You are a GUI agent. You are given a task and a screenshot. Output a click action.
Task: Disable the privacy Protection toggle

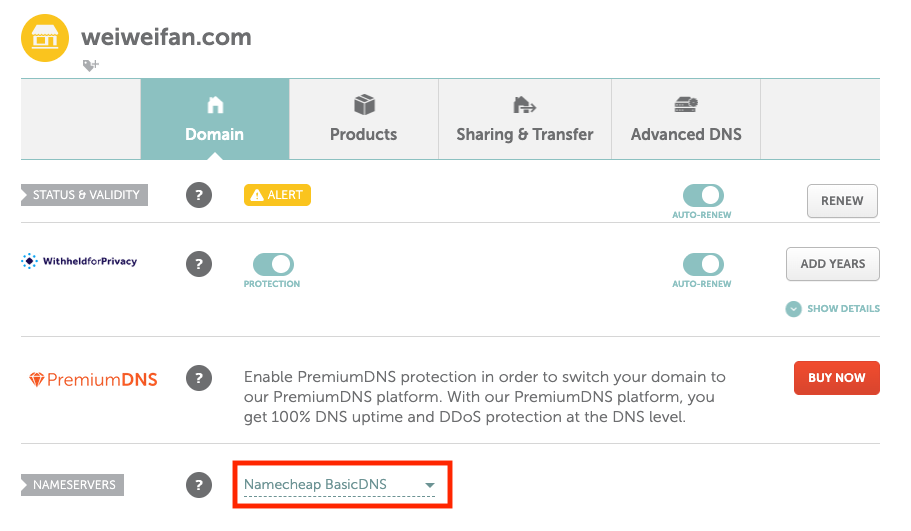coord(272,264)
